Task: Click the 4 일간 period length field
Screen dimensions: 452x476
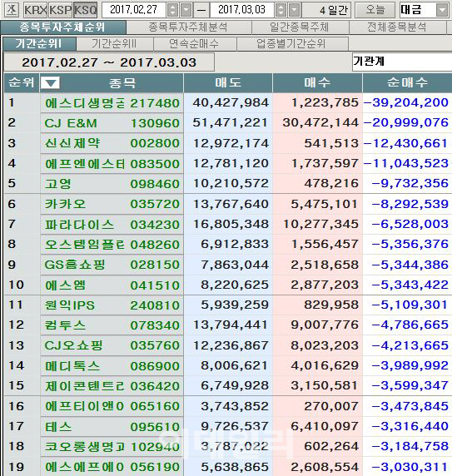Action: (327, 10)
